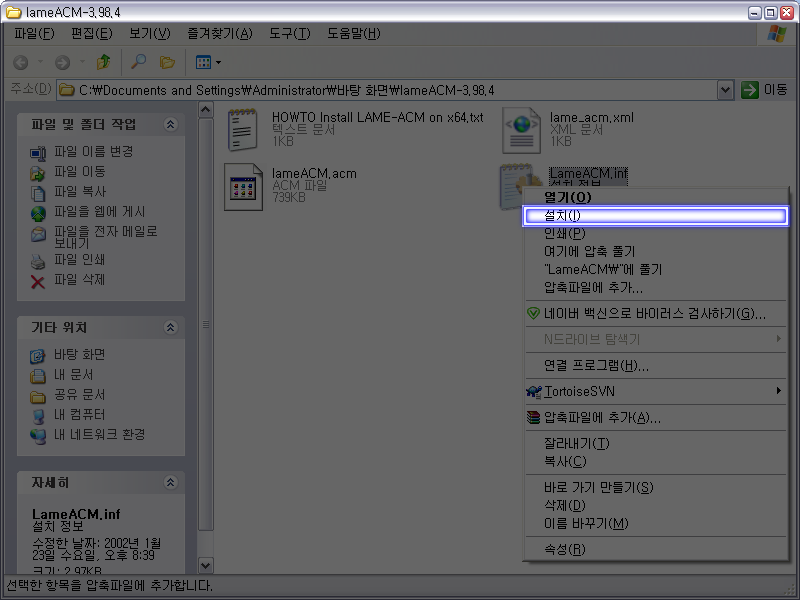The width and height of the screenshot is (800, 600).
Task: Click the 파일 복사 link
Action: tap(80, 191)
